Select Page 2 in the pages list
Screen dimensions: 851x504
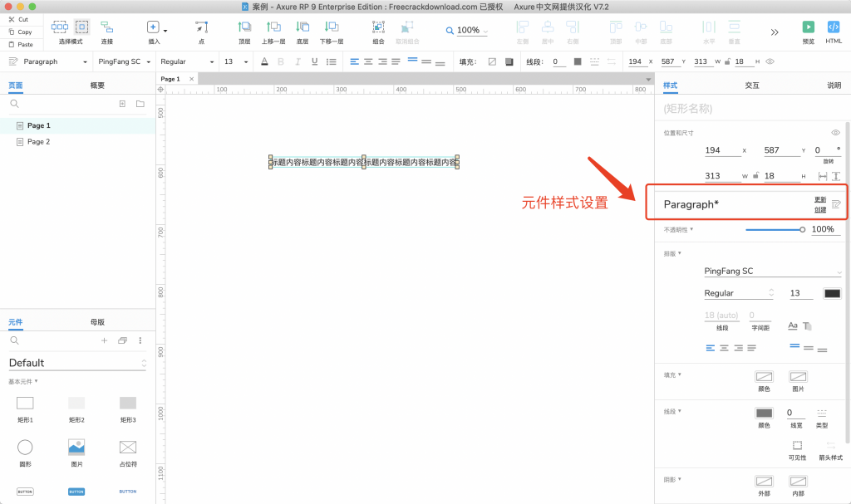pyautogui.click(x=39, y=142)
